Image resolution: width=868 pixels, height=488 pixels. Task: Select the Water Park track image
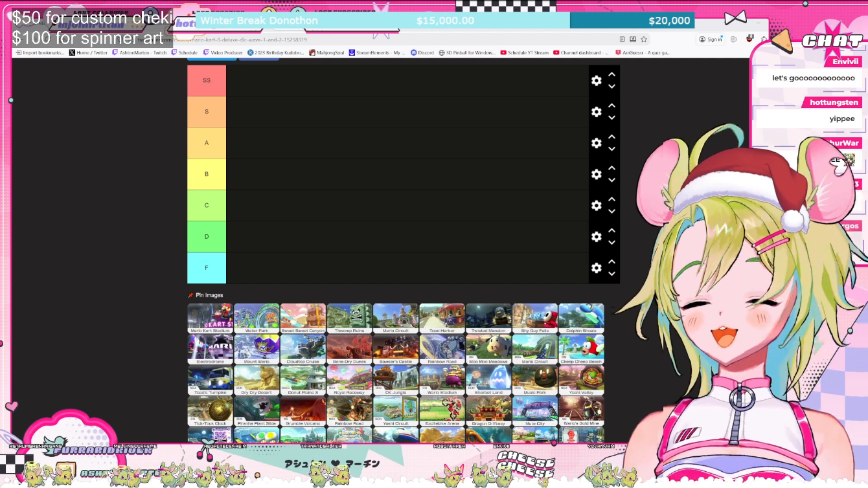point(257,318)
